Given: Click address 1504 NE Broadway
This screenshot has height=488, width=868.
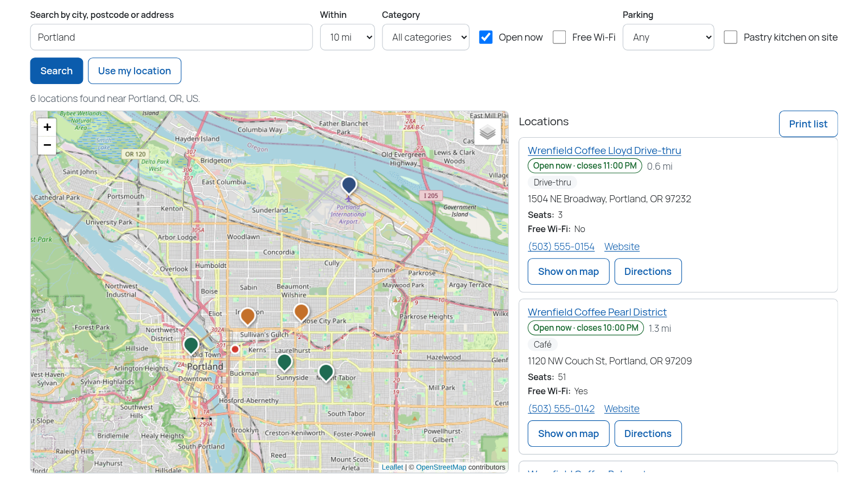Looking at the screenshot, I should (609, 199).
